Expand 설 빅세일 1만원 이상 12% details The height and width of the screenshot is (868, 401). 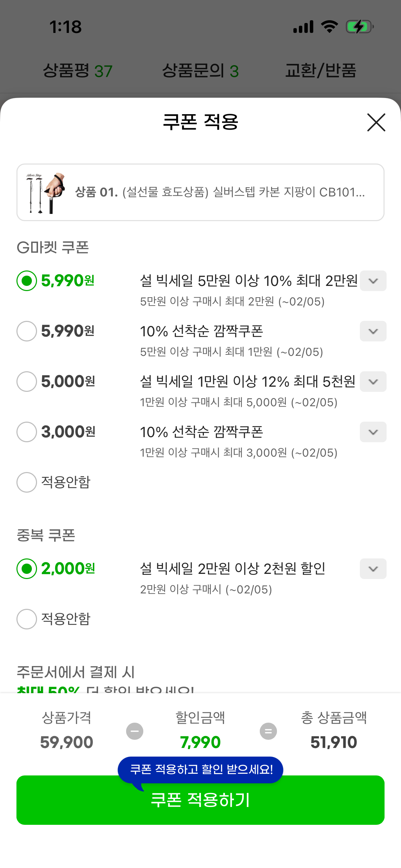[x=373, y=382]
